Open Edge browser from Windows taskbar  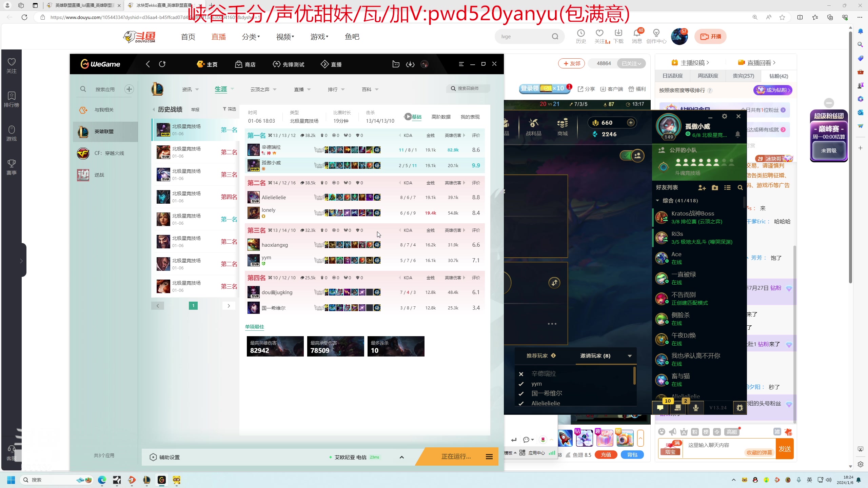point(102,480)
